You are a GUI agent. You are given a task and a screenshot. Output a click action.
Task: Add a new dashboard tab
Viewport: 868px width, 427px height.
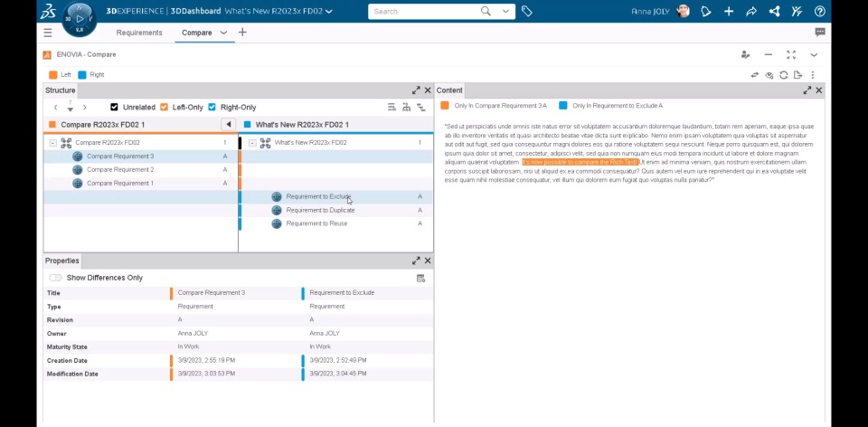[242, 33]
